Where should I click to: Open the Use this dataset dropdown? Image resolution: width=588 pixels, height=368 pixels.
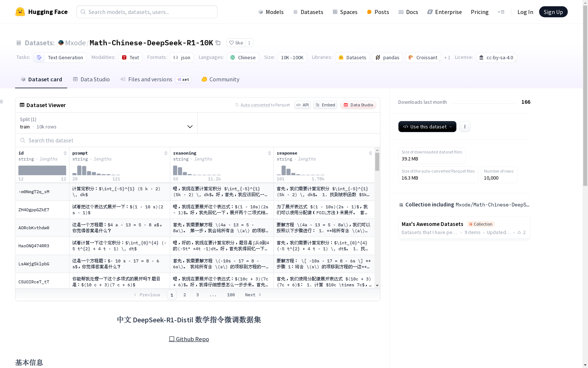(x=427, y=127)
